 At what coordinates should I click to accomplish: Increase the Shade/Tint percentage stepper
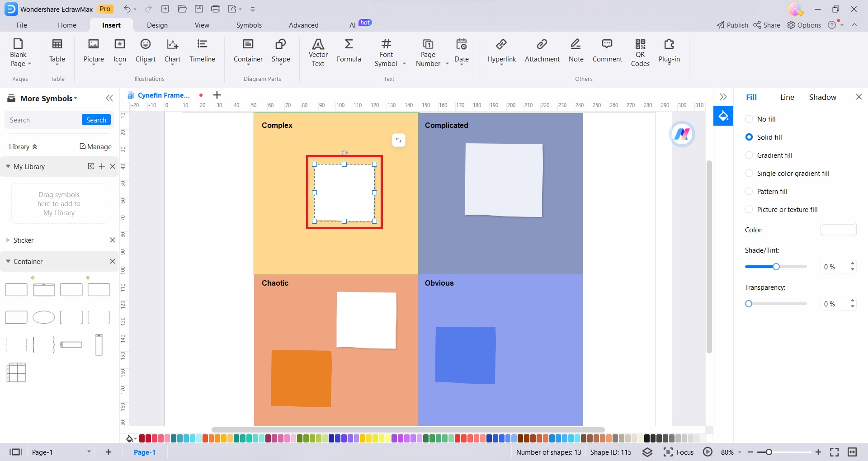853,263
